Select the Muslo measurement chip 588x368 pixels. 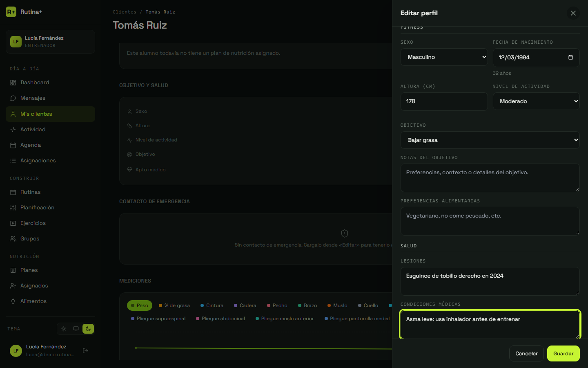pos(337,305)
